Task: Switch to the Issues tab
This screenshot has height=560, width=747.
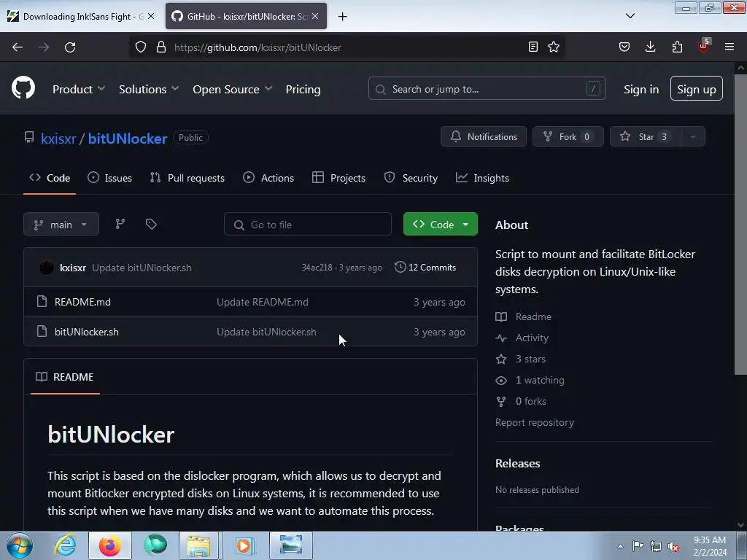Action: click(110, 178)
